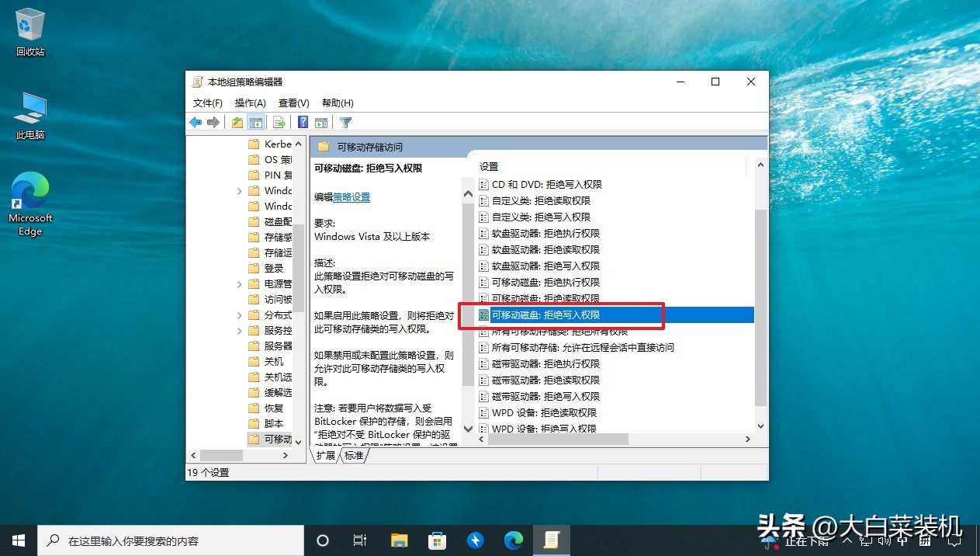980x556 pixels.
Task: Click the Export List toolbar icon
Action: pos(279,123)
